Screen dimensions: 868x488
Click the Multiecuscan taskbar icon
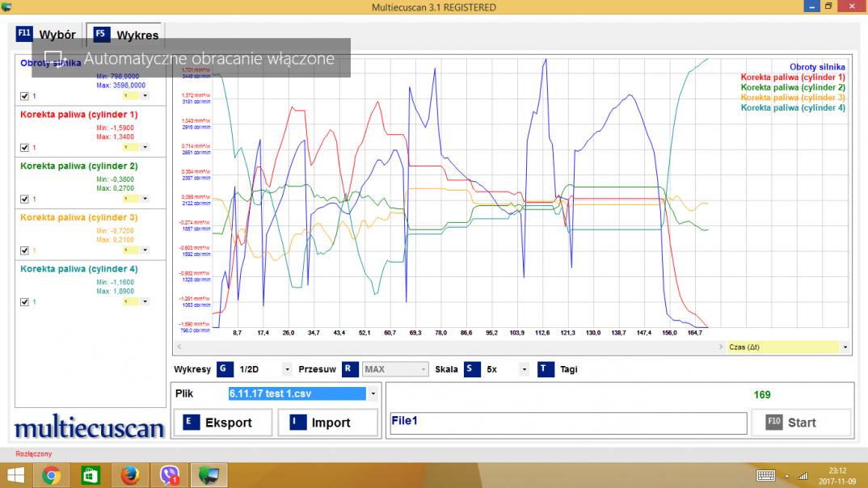coord(209,475)
